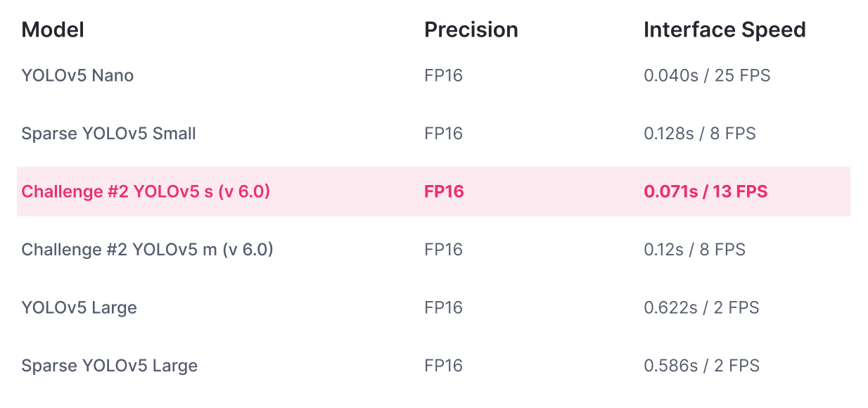Image resolution: width=868 pixels, height=408 pixels.
Task: Select highlighted Challenge #2 YOLOv5 s row name
Action: click(146, 191)
